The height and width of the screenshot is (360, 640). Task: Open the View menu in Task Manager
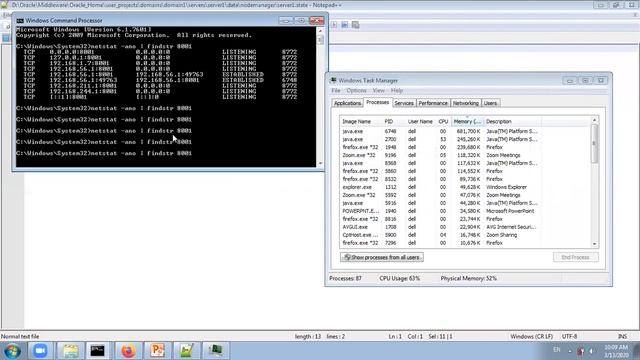click(x=378, y=91)
